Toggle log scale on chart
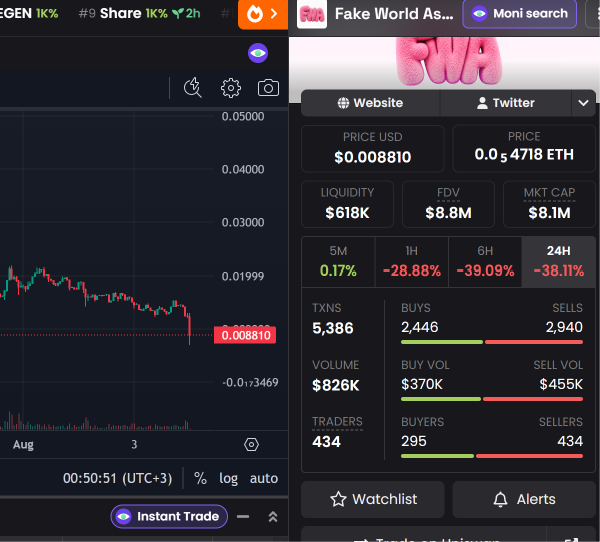 click(228, 478)
